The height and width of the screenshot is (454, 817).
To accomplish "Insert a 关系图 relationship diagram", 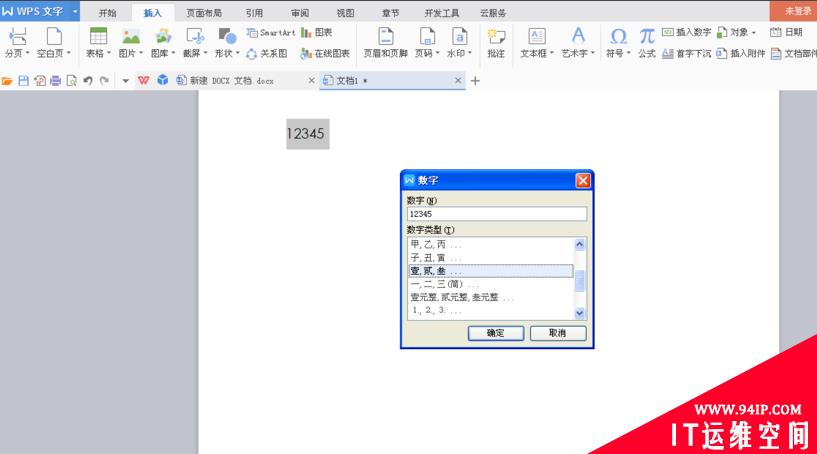I will [267, 54].
